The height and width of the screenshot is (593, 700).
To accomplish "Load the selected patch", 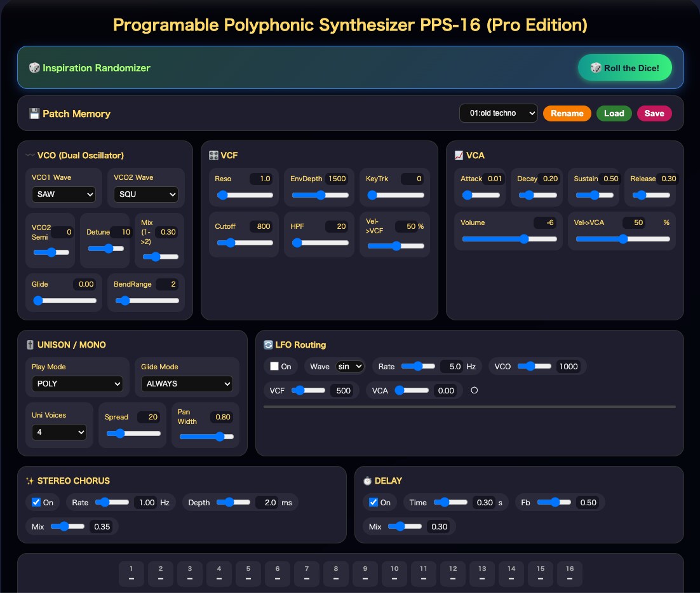I will pos(614,113).
